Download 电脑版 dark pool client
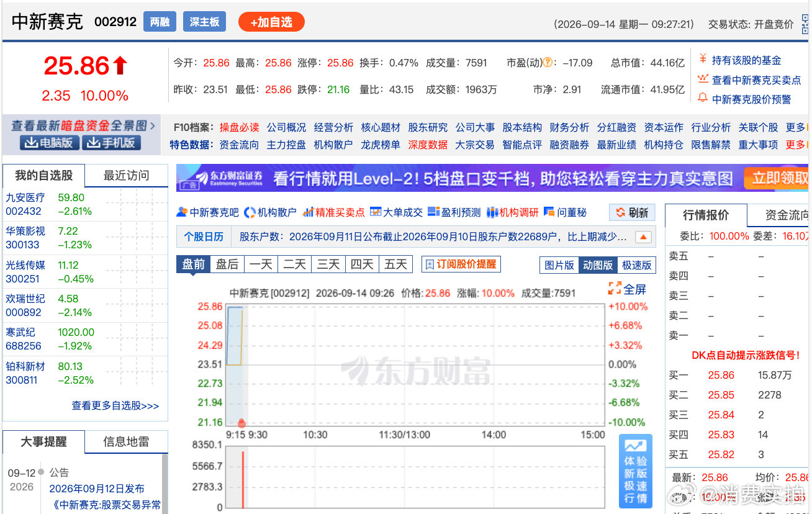The width and height of the screenshot is (812, 514). click(x=50, y=143)
